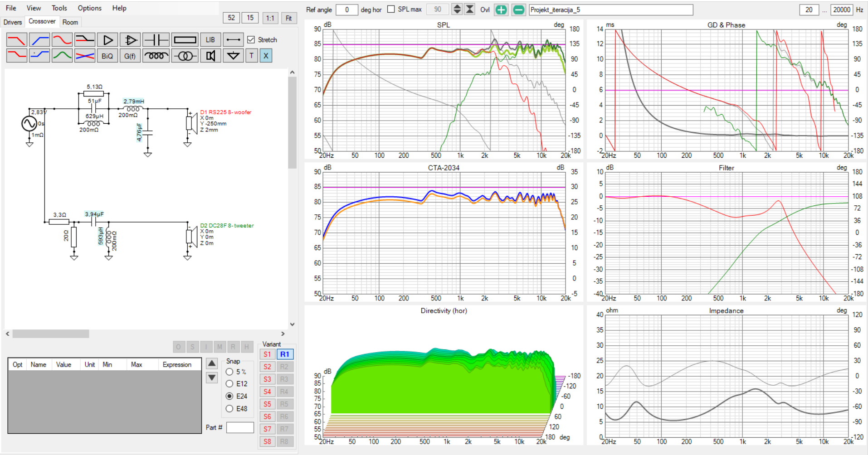Select the E24 snap option
Viewport: 868px width, 455px height.
click(x=229, y=396)
